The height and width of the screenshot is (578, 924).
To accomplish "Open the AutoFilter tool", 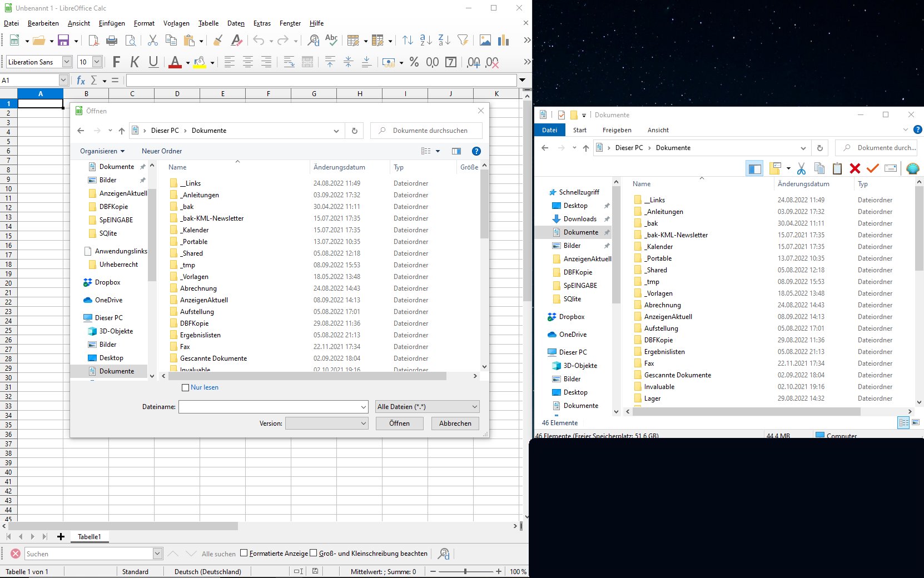I will [x=462, y=40].
